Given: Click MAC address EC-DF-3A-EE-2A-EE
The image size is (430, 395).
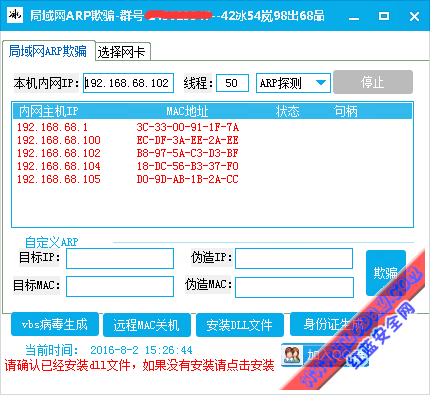Looking at the screenshot, I should (x=188, y=140).
